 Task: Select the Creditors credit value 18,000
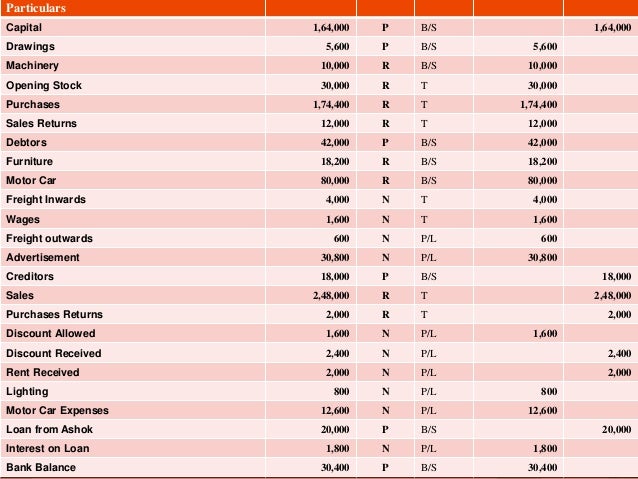point(616,276)
